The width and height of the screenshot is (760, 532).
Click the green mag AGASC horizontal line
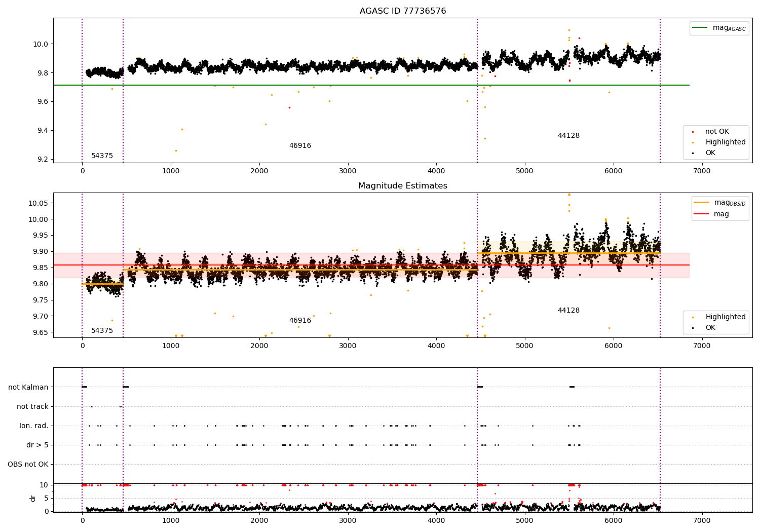[371, 85]
